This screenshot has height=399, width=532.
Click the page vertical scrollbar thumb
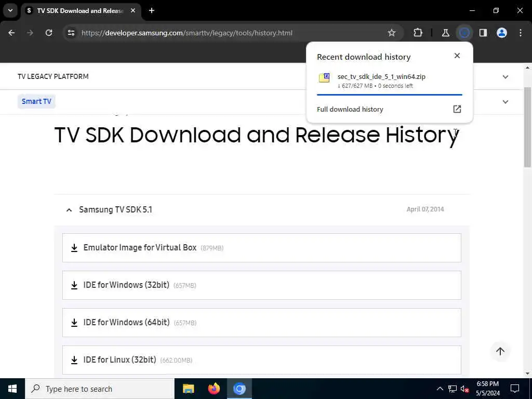[527, 127]
